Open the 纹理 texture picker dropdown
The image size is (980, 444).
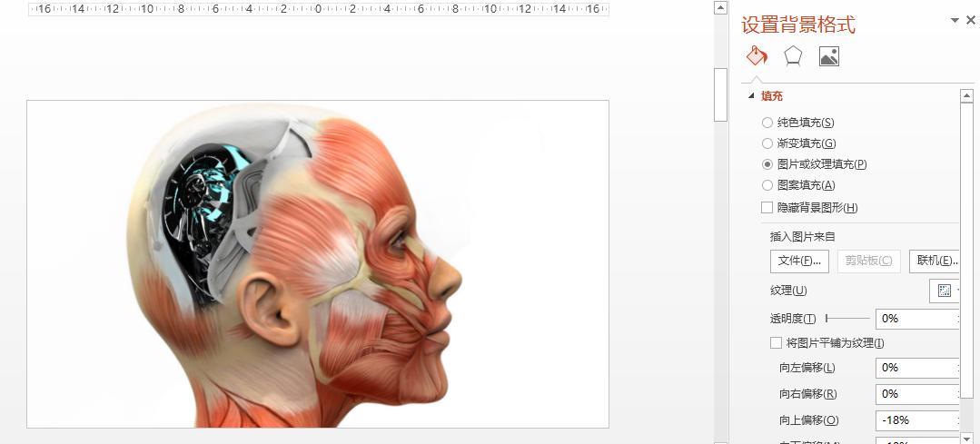945,291
